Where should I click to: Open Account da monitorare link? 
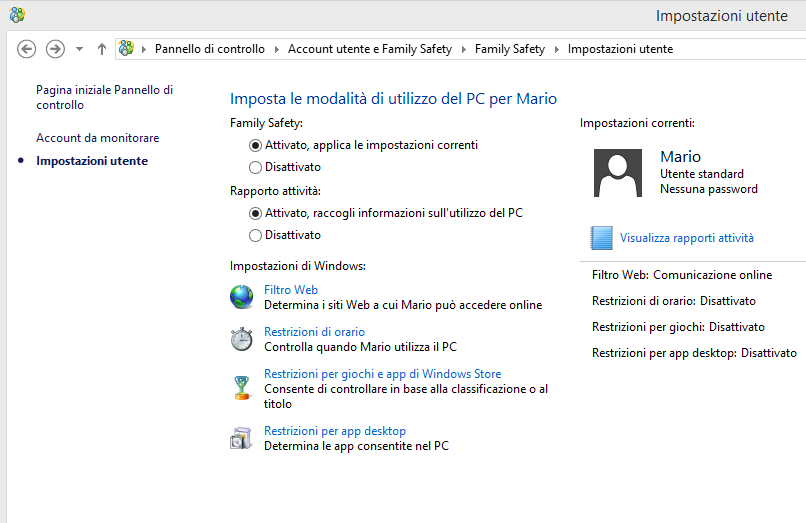98,138
